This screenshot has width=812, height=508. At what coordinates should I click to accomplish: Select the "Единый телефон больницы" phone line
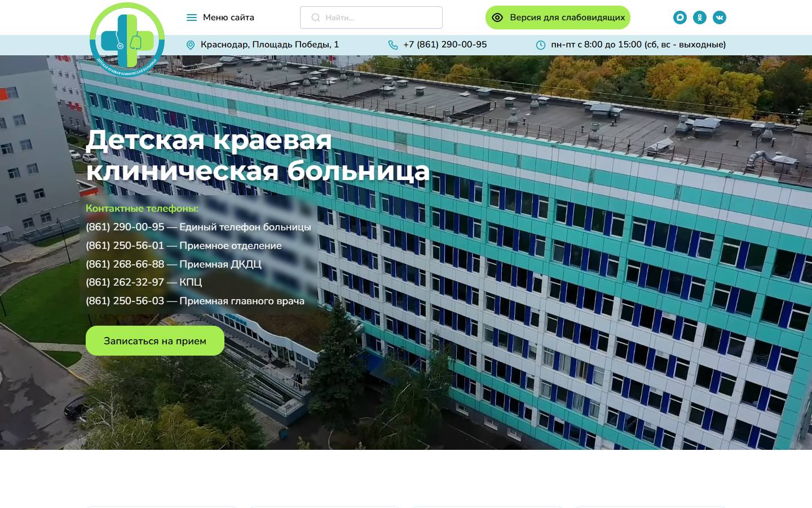click(198, 227)
